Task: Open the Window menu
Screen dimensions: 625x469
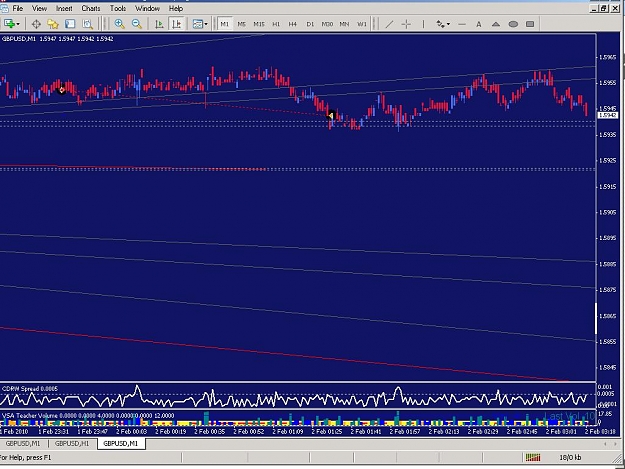Action: [x=147, y=8]
